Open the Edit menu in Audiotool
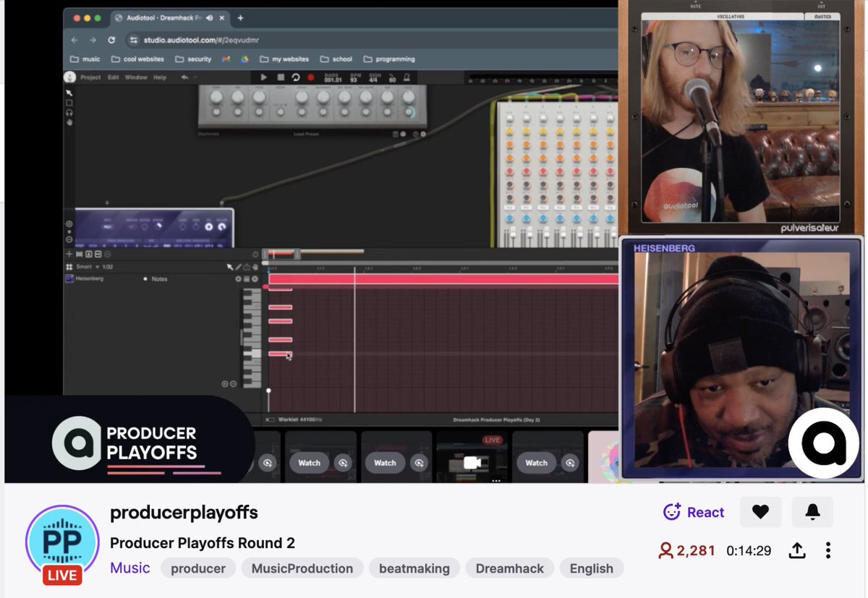Screen dimensions: 868x598 [114, 77]
